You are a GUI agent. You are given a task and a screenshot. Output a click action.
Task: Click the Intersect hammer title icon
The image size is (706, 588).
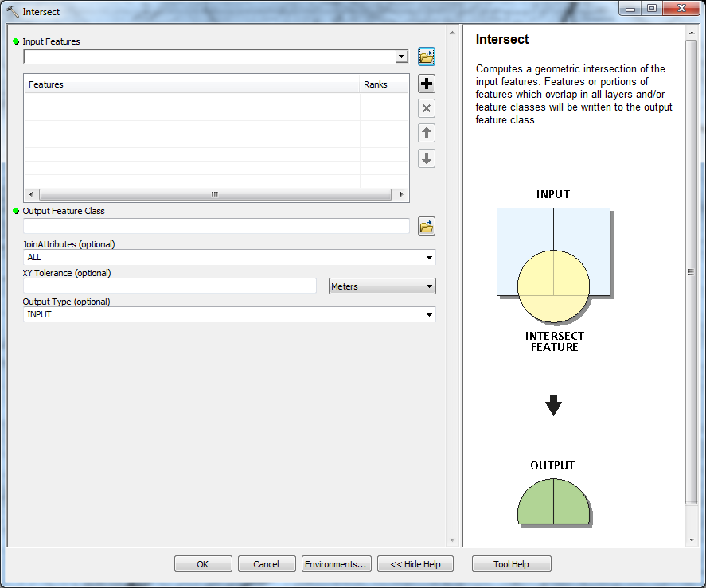[13, 12]
